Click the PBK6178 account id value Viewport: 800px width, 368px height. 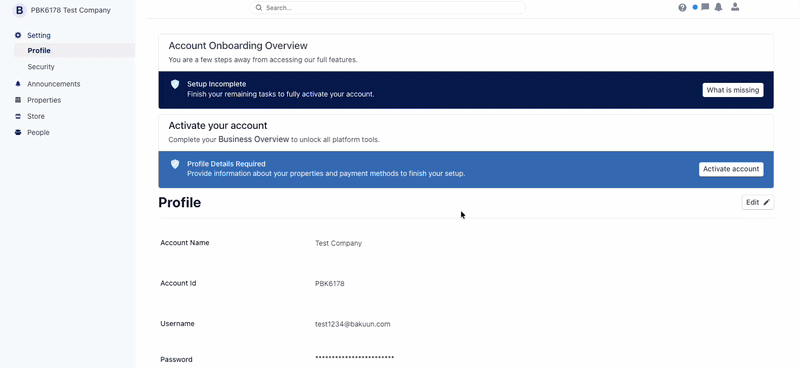point(330,283)
